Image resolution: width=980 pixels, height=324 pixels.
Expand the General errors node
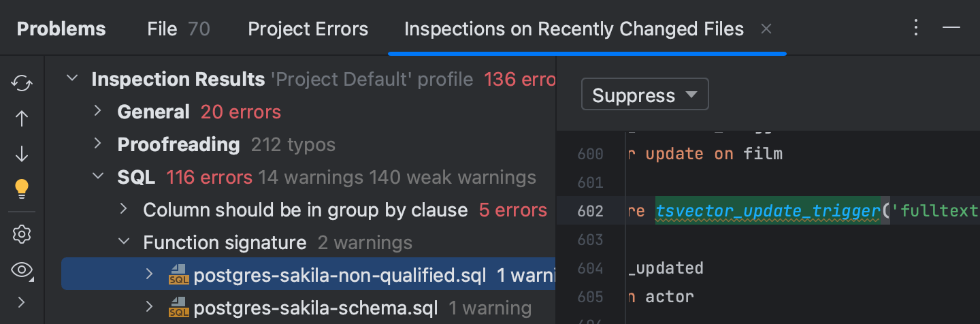pos(97,111)
